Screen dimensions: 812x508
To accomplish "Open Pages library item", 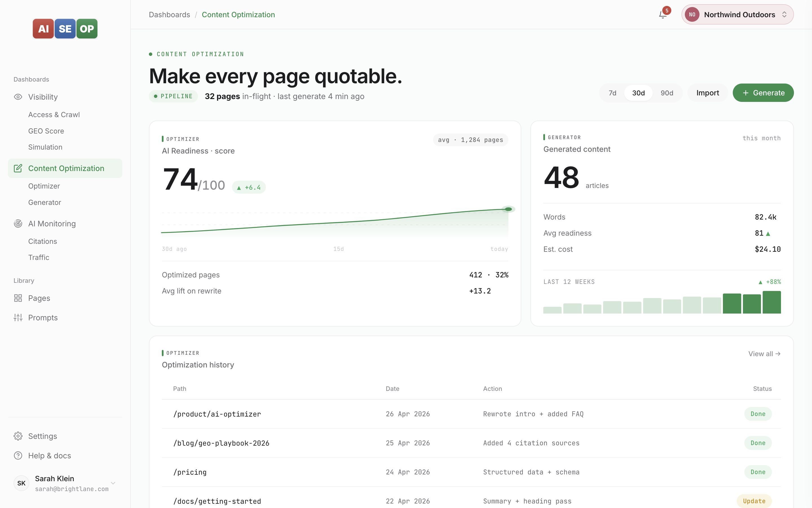I will [65, 298].
